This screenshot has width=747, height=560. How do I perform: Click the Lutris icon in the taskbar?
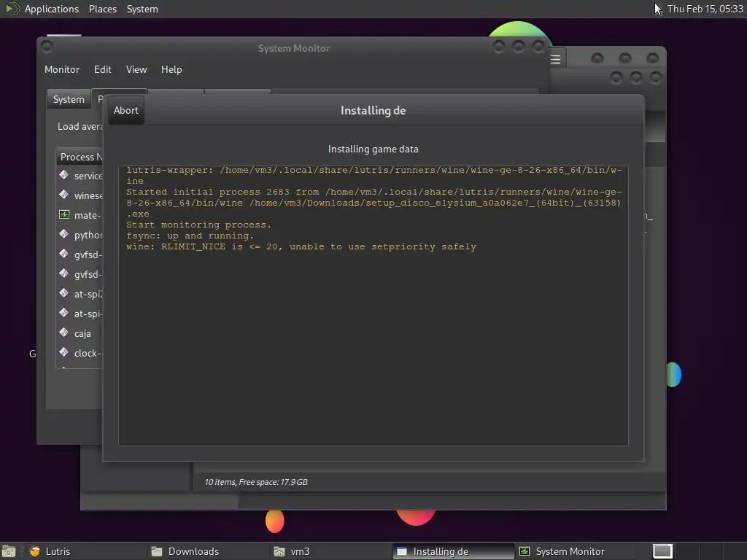pyautogui.click(x=35, y=551)
